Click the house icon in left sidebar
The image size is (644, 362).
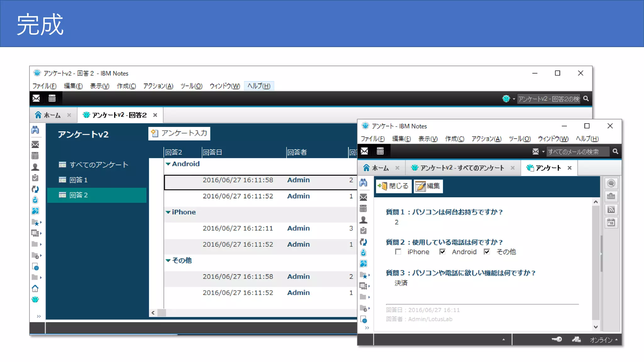35,288
